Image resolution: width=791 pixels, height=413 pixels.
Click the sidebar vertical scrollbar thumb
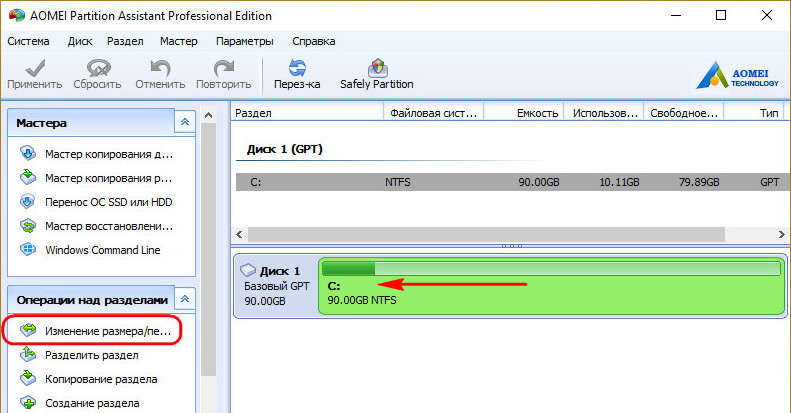coord(208,250)
